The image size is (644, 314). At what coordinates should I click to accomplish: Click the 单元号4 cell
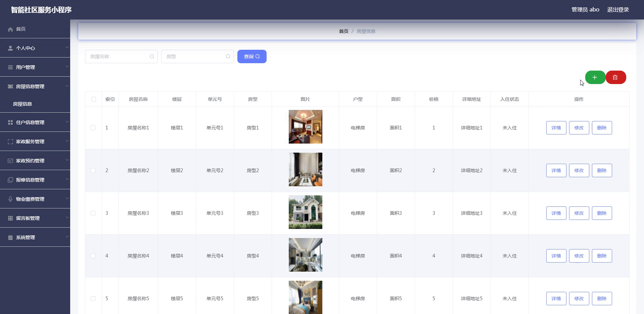(x=215, y=256)
